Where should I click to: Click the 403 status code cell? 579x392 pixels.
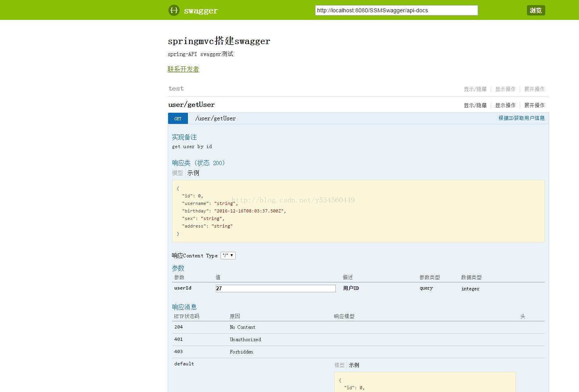(x=178, y=351)
